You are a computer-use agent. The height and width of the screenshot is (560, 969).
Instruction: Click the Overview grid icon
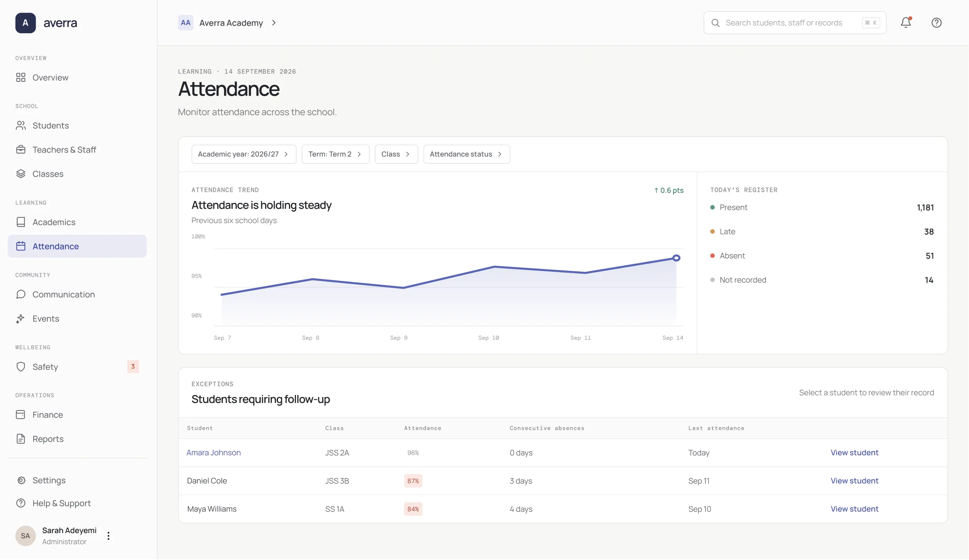tap(21, 78)
